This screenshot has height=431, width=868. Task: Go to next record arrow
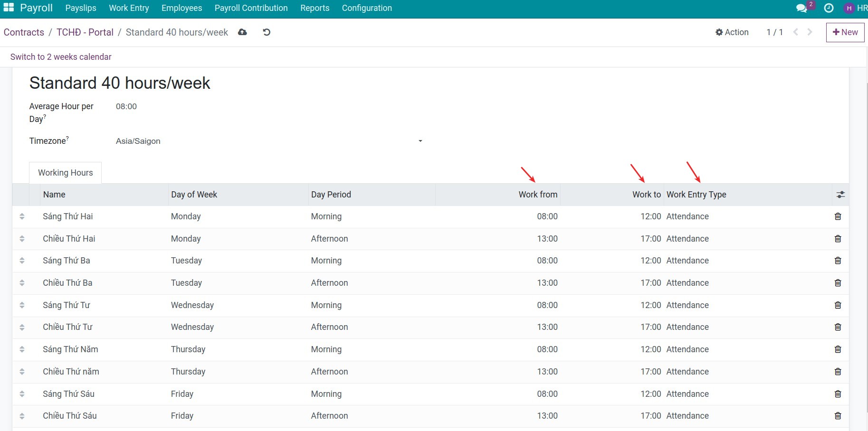[810, 32]
